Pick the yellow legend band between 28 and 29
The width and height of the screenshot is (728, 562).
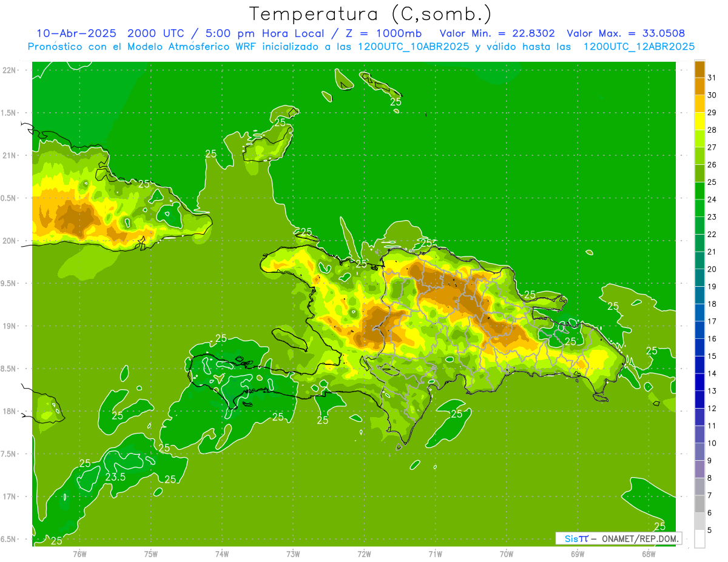(699, 121)
